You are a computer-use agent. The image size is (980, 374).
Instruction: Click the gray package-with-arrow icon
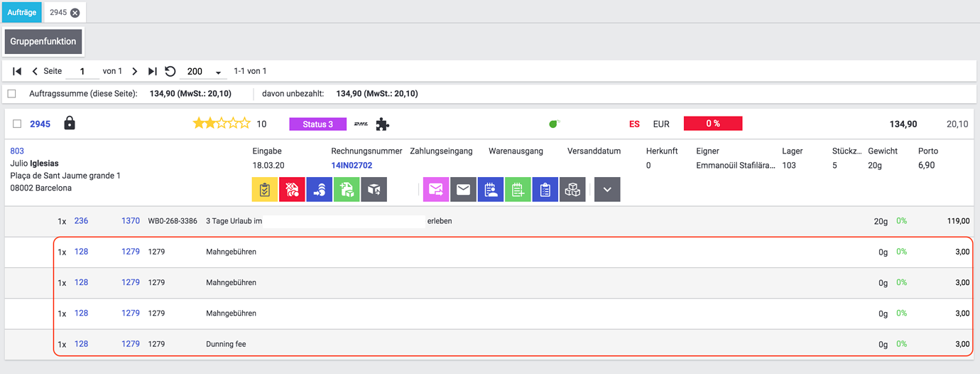click(x=374, y=190)
